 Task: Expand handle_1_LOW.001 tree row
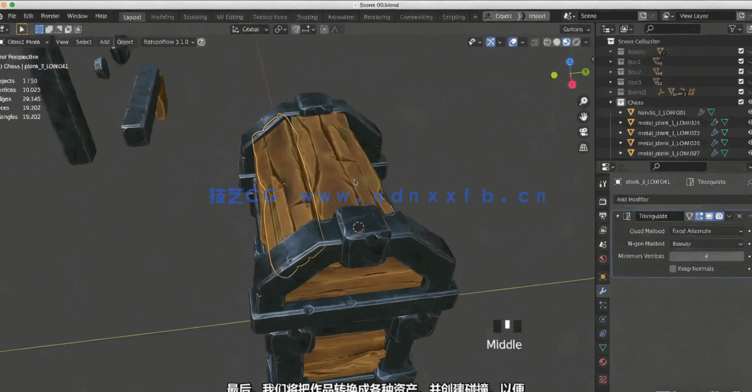point(621,112)
